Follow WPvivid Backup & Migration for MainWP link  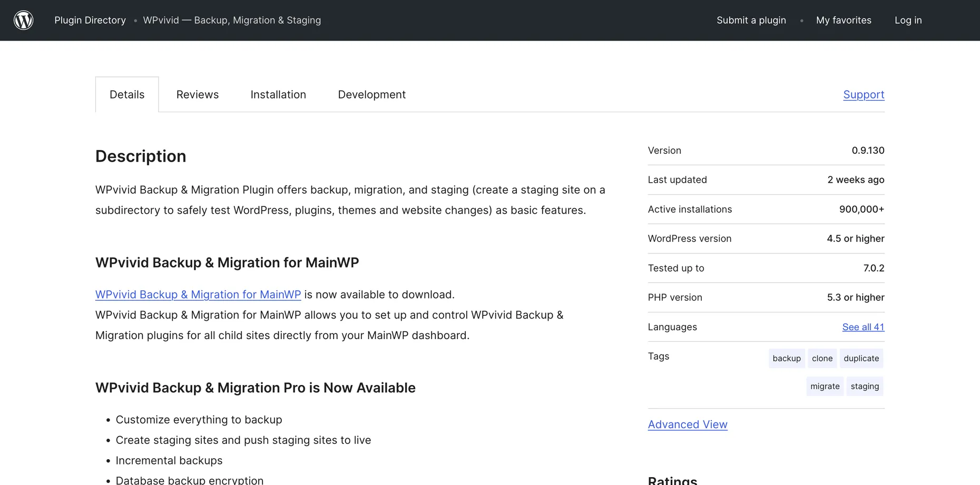click(x=198, y=294)
